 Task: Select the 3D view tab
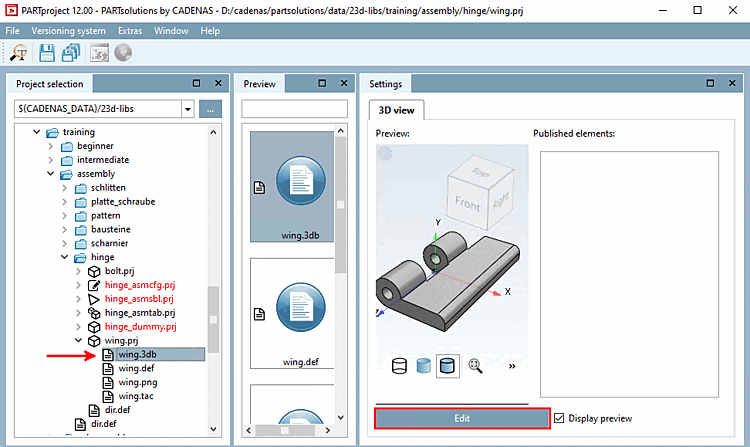397,110
